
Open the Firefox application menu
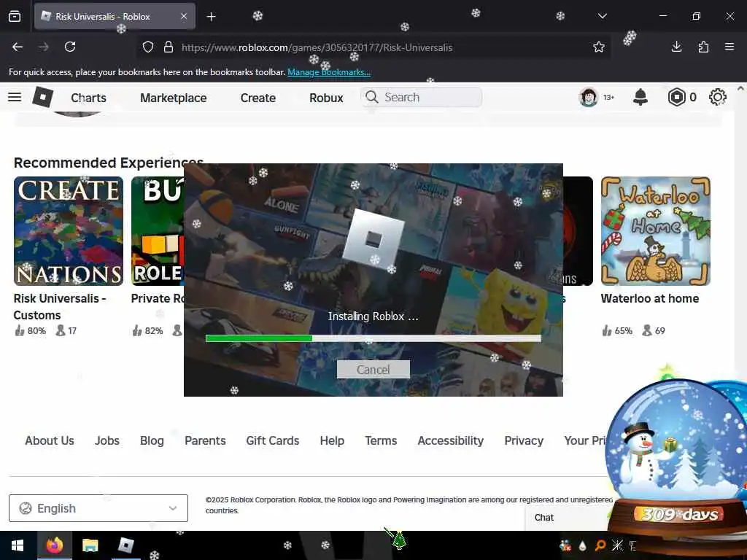pyautogui.click(x=729, y=47)
